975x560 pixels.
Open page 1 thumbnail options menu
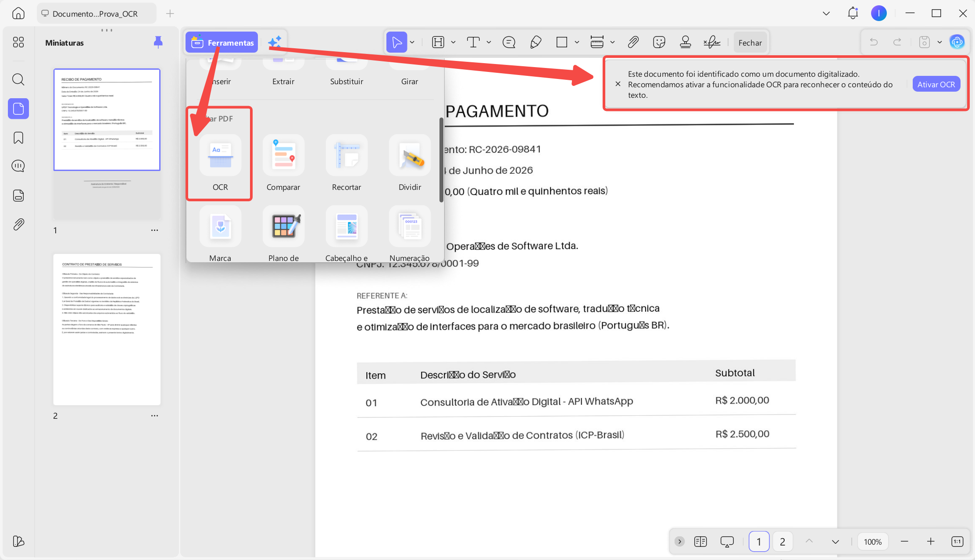[154, 230]
